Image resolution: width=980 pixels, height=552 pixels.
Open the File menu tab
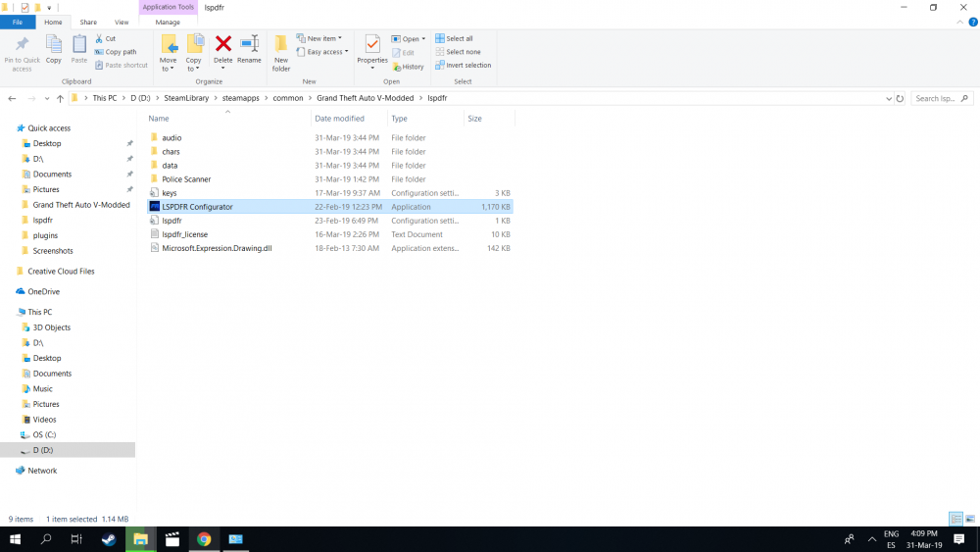point(18,22)
